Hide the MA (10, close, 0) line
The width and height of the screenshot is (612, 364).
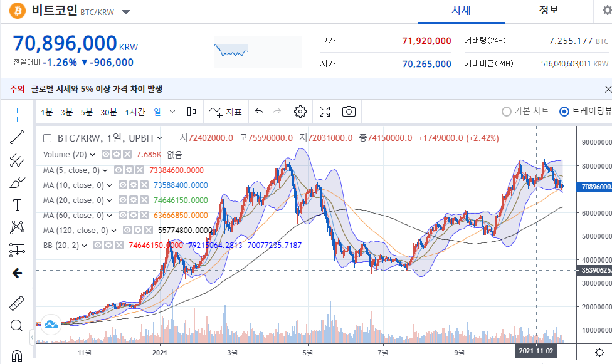[123, 185]
